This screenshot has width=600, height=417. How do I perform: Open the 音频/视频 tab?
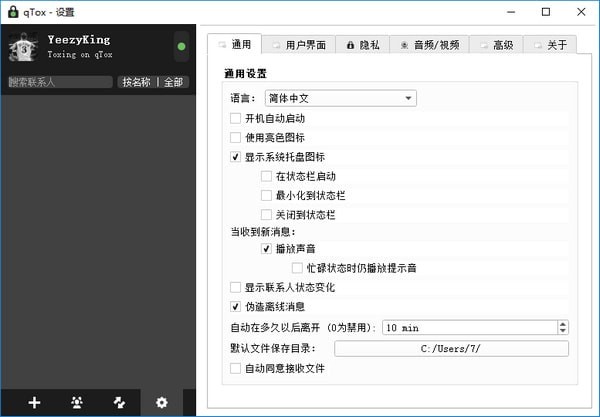[430, 45]
